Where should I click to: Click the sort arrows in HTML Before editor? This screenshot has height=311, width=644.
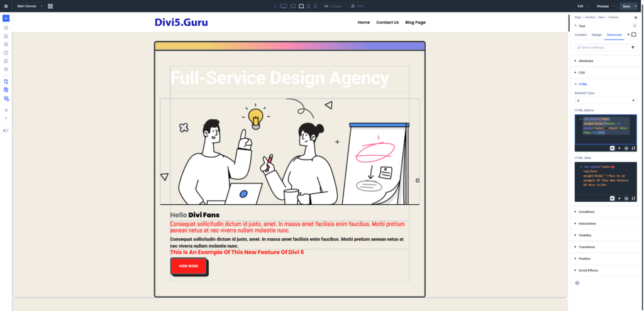click(x=633, y=148)
